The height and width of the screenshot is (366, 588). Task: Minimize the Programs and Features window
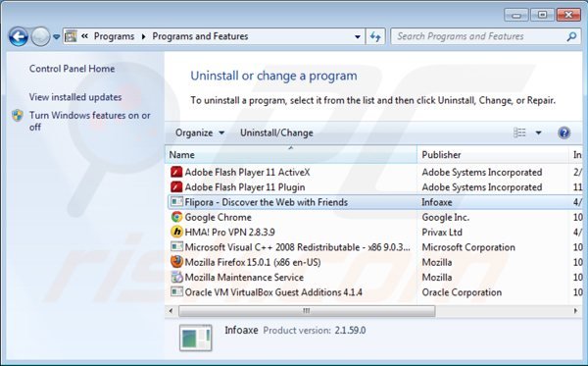coord(516,15)
